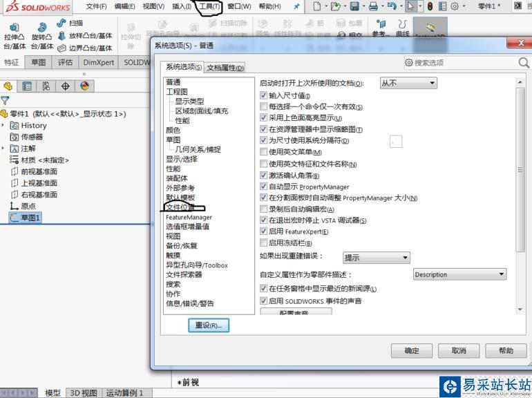Click the 取消 button
The height and width of the screenshot is (398, 532).
[459, 351]
